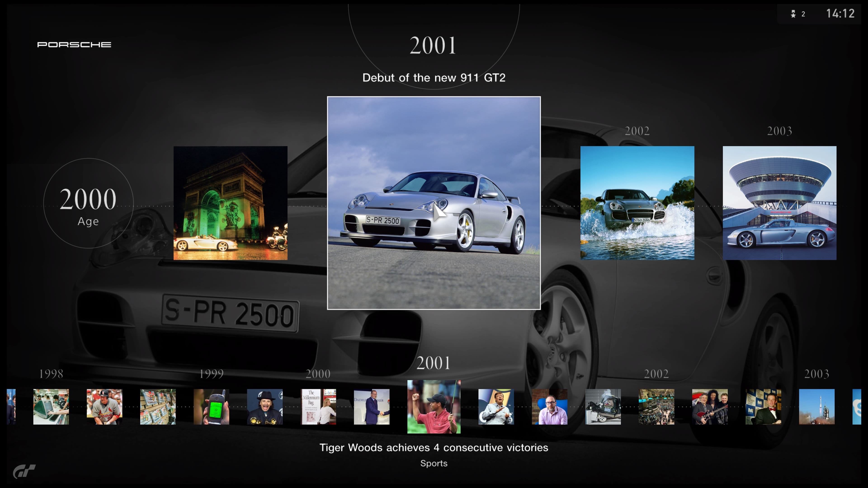Open the bearded man in pink shirt thumbnail
The image size is (868, 488).
tap(550, 407)
